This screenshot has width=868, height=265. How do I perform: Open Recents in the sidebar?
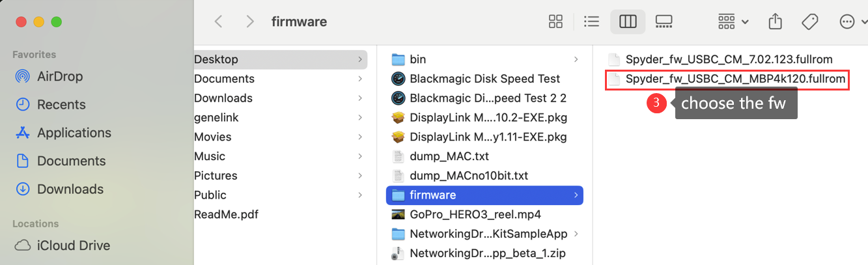(x=61, y=104)
